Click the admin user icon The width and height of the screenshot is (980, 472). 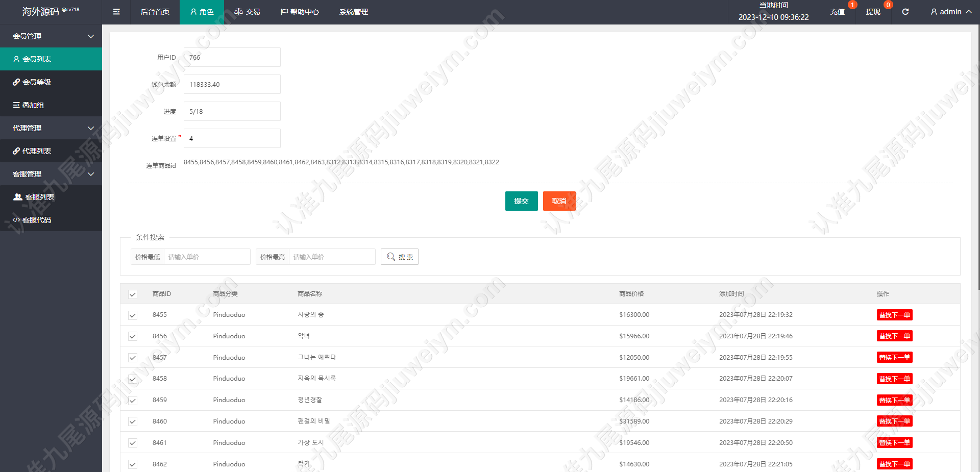click(x=934, y=12)
